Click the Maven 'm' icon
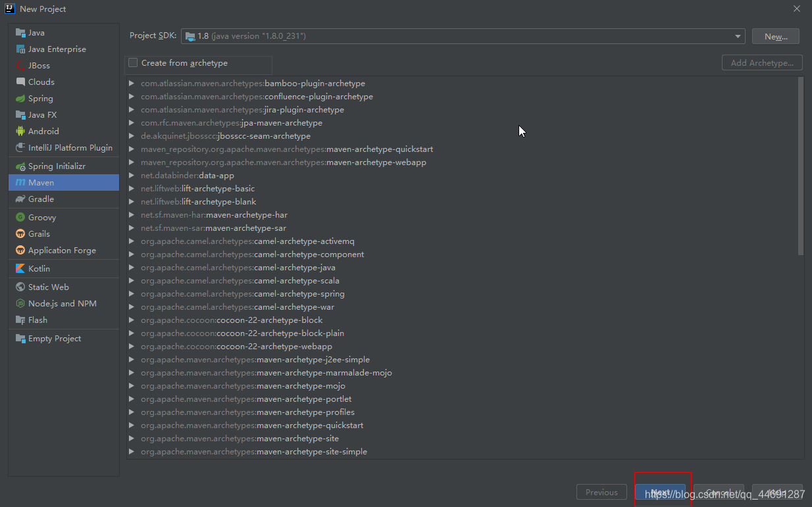812x507 pixels. coord(20,183)
